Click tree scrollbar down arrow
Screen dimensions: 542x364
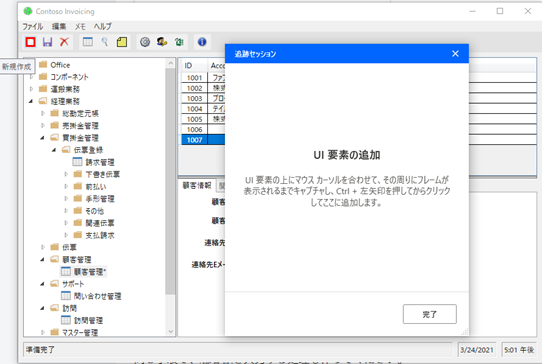[x=170, y=331]
